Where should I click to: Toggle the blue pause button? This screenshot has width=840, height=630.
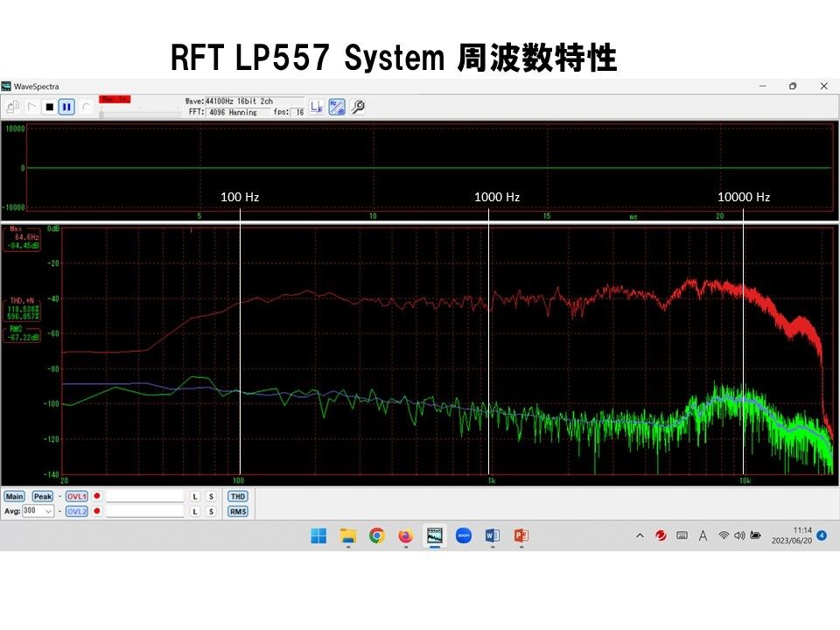click(66, 107)
